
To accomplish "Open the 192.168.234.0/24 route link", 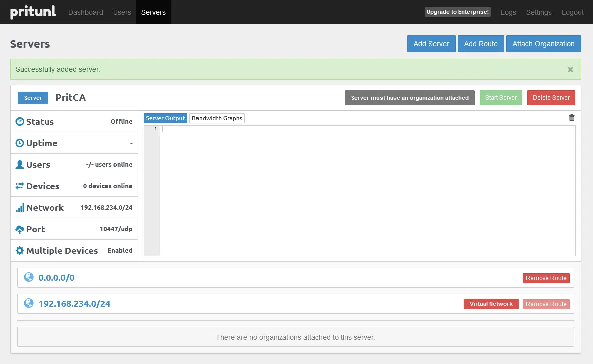I will pyautogui.click(x=75, y=304).
